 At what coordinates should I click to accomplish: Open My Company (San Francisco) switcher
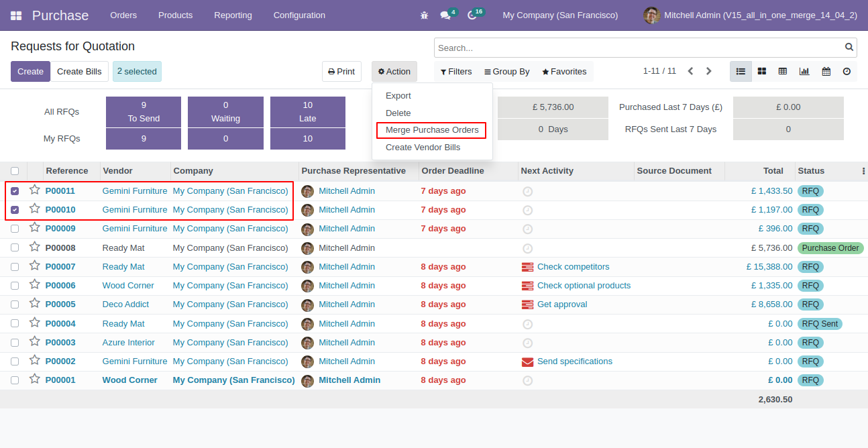[x=560, y=15]
